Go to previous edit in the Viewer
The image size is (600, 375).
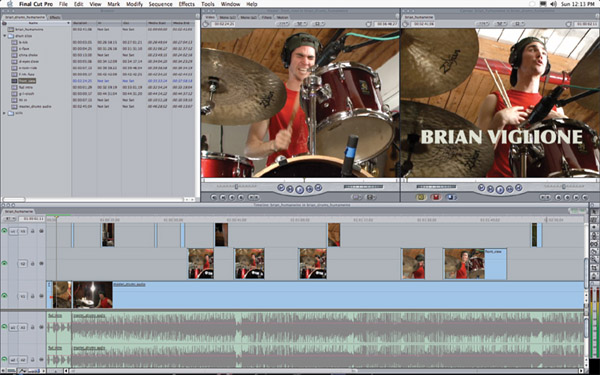[281, 188]
